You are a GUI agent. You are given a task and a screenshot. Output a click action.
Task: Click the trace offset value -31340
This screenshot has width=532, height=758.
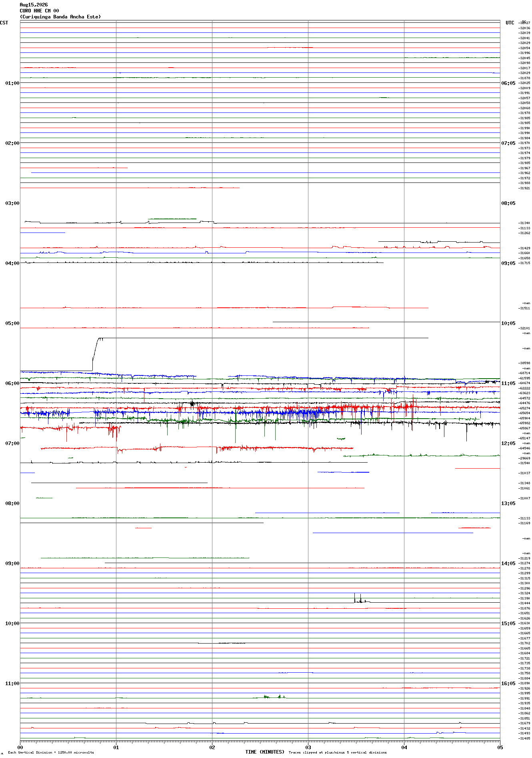524,223
